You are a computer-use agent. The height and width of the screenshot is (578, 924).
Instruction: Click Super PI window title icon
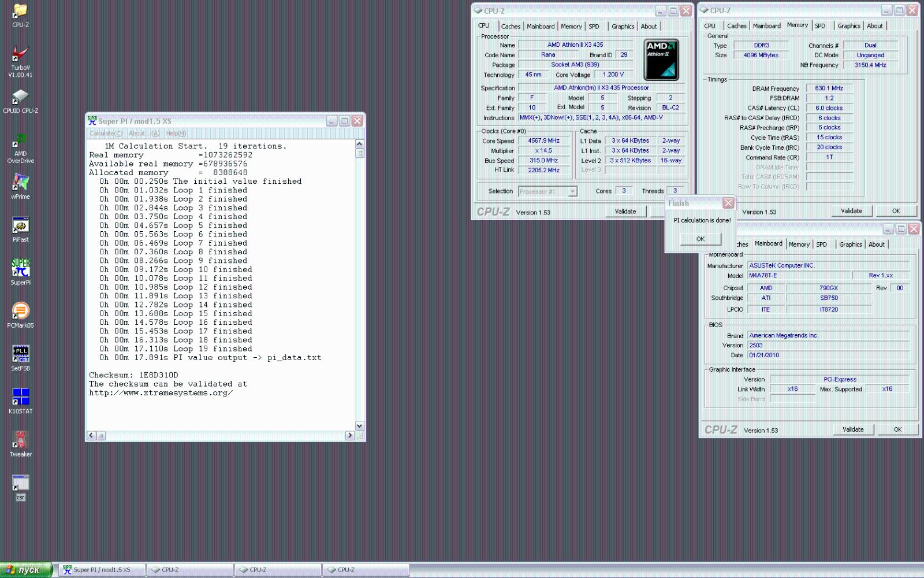pyautogui.click(x=92, y=121)
